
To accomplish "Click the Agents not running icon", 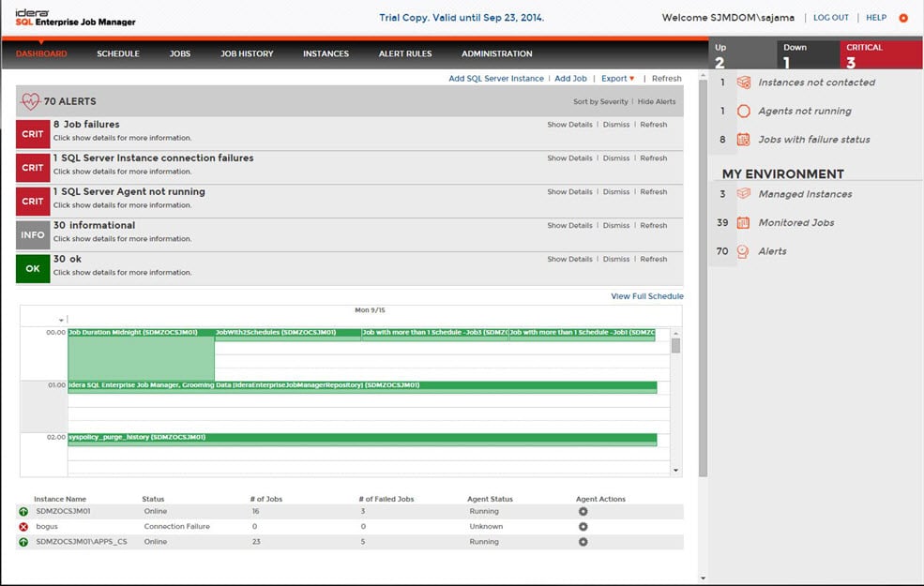I will click(x=743, y=111).
